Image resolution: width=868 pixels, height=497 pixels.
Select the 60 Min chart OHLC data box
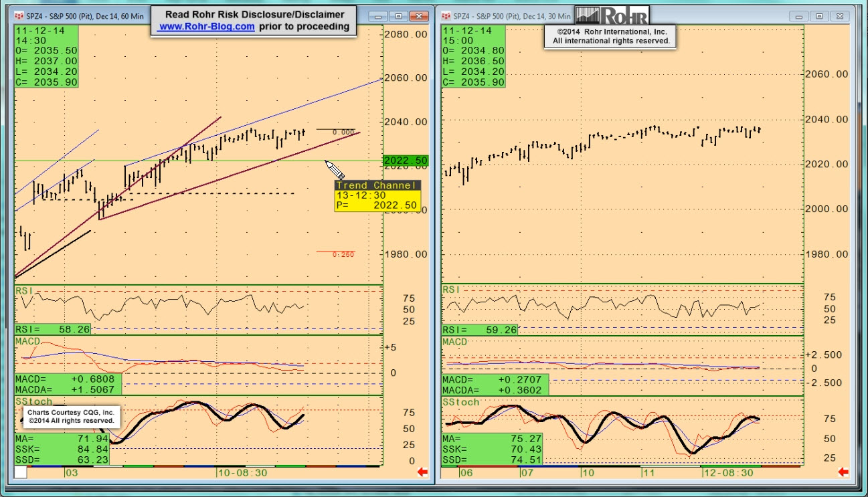(46, 57)
